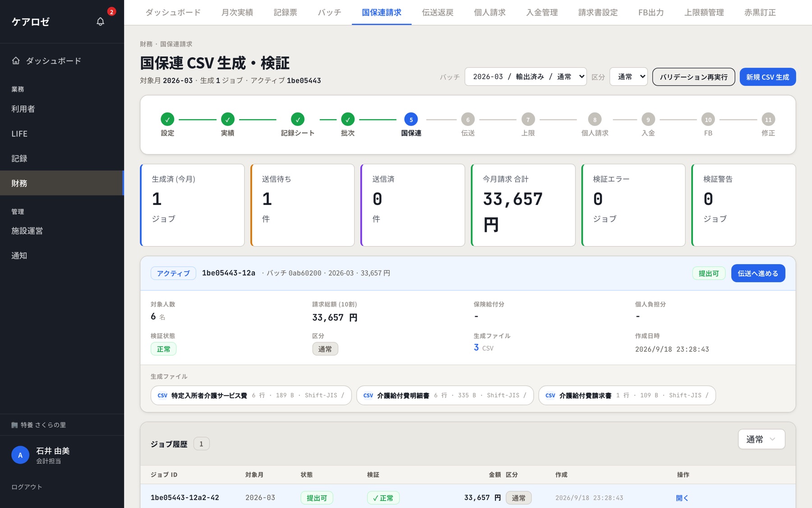This screenshot has height=508, width=812.
Task: Click the home icon beside ダッシュボード
Action: pos(16,61)
